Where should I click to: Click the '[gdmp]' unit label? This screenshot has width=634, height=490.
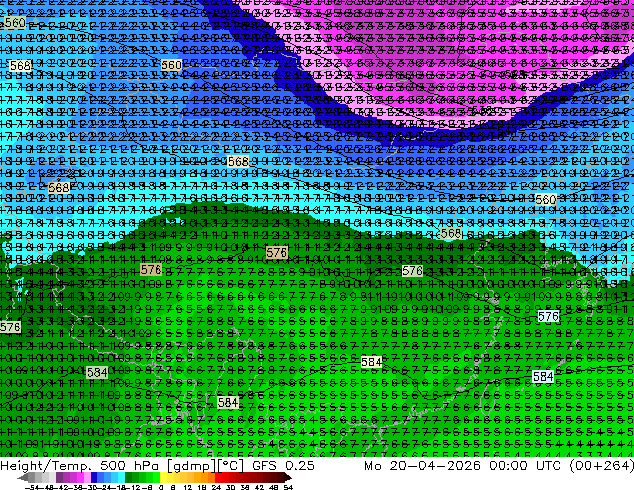(191, 466)
